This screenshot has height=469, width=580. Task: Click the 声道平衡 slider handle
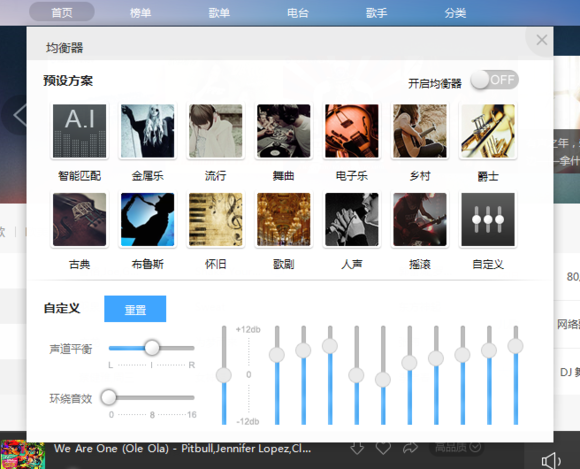[x=152, y=348]
